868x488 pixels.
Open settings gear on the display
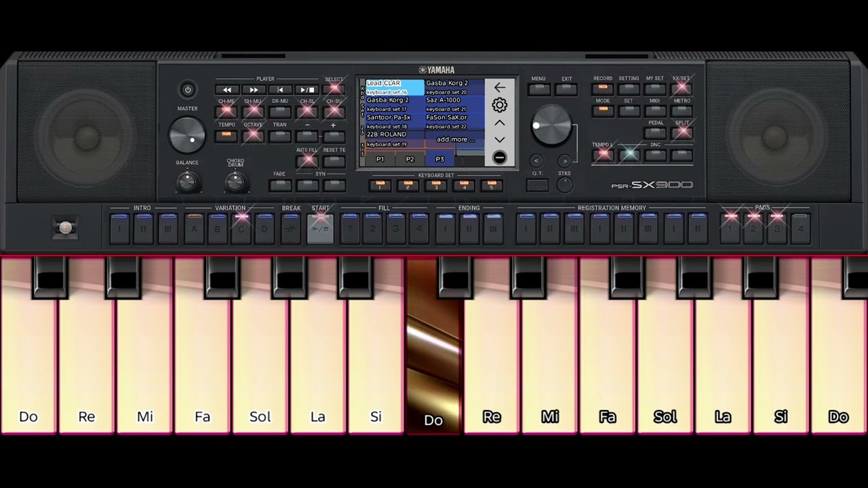click(500, 105)
